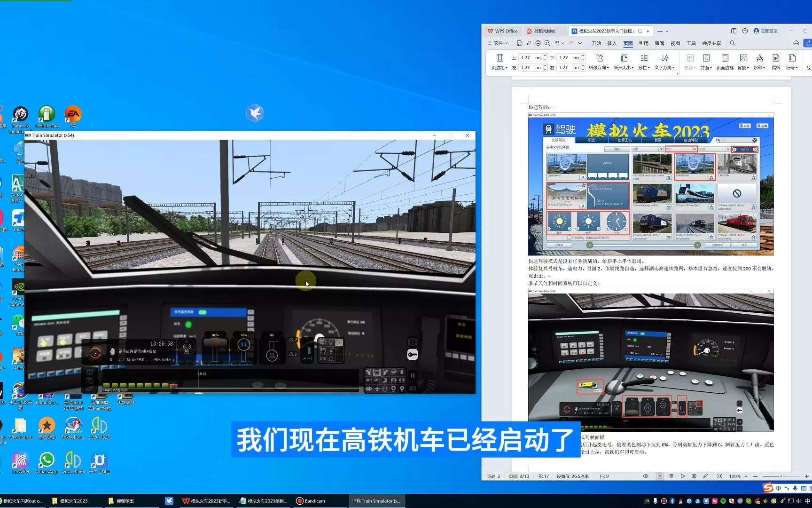812x508 pixels.
Task: Click the page border icon
Action: point(725,58)
